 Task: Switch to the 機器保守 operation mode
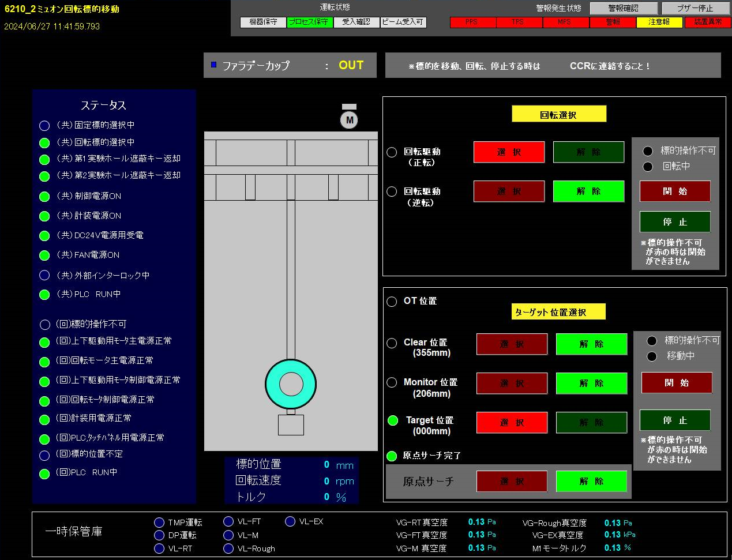[263, 22]
